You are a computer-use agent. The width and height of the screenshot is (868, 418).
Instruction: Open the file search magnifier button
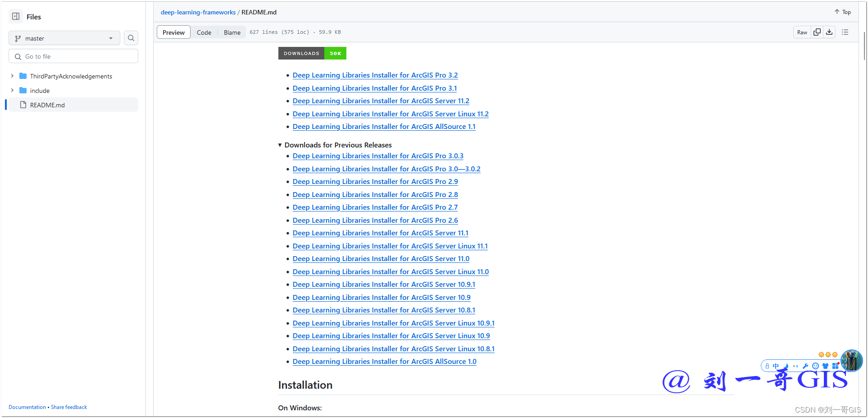click(131, 38)
